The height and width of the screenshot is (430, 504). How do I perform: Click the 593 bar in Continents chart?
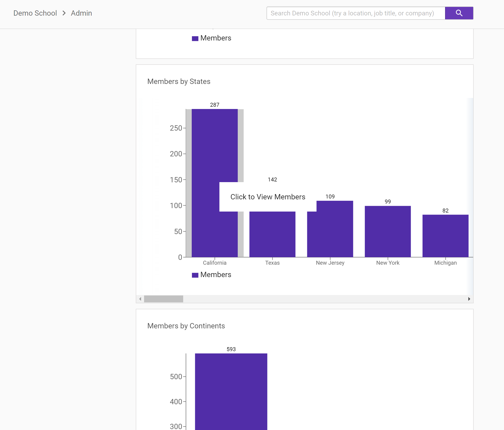231,391
